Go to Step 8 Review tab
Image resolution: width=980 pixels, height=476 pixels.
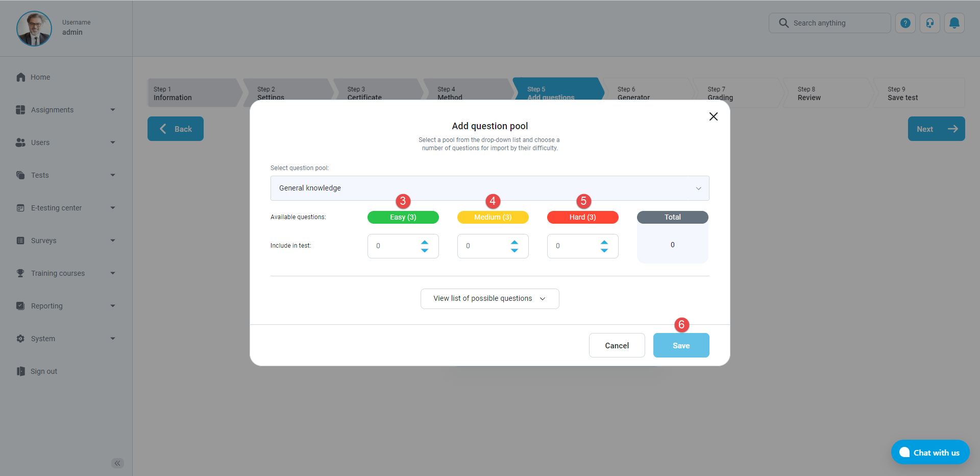[x=822, y=93]
